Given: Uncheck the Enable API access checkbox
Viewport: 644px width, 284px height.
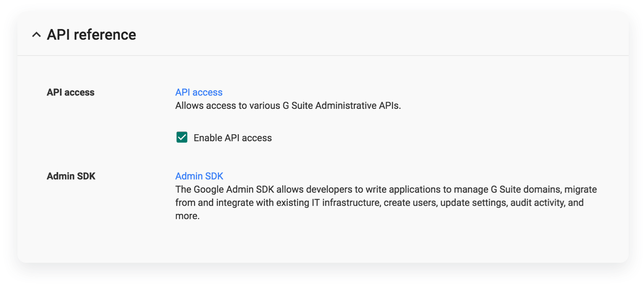Looking at the screenshot, I should [182, 137].
